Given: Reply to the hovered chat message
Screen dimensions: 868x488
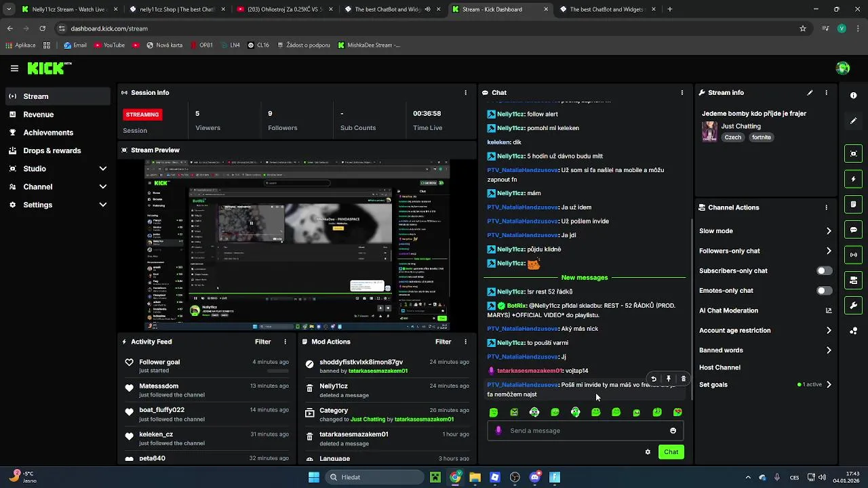Looking at the screenshot, I should (x=654, y=380).
